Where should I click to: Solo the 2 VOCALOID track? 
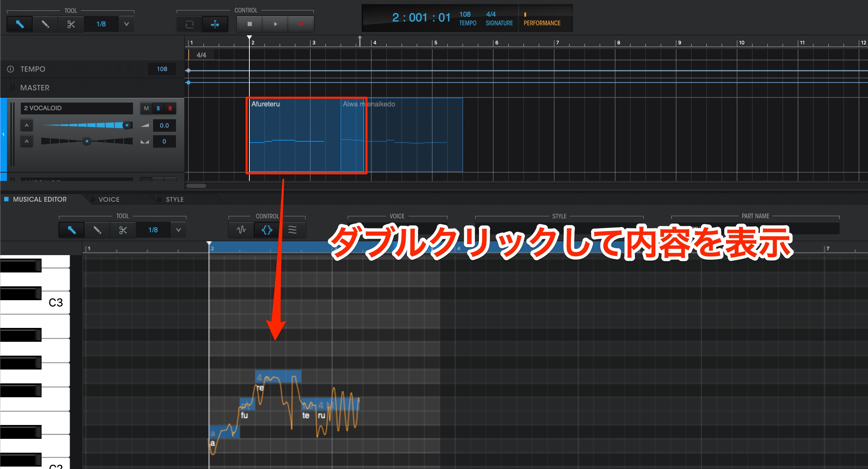158,108
